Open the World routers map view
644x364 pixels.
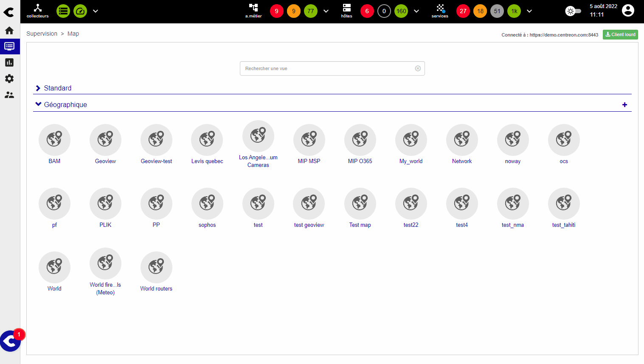click(x=156, y=268)
